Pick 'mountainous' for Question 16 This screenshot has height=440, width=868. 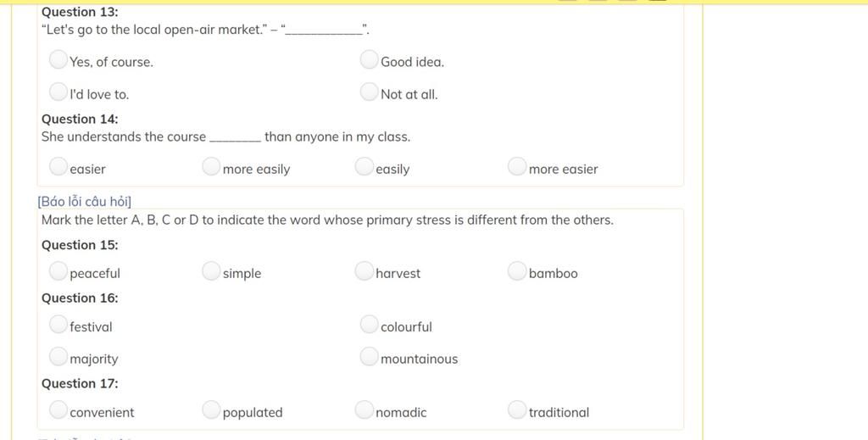(x=370, y=356)
